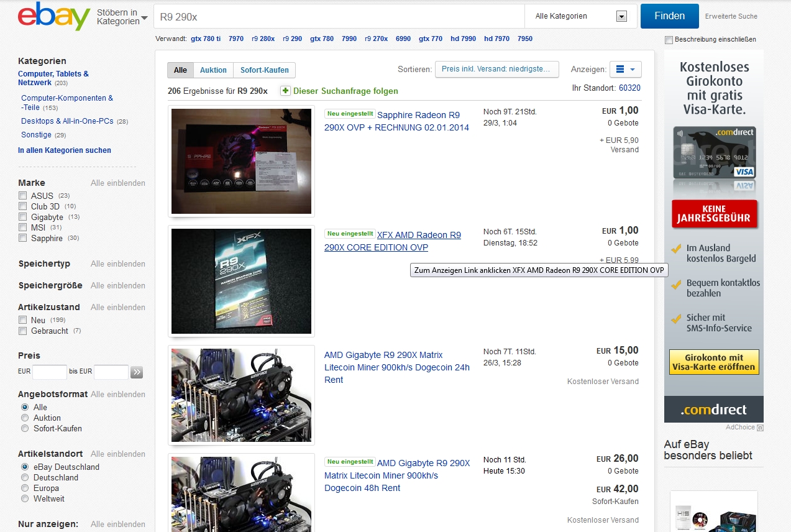Click related search r9 280x
Screen dimensions: 791x532
(263, 39)
